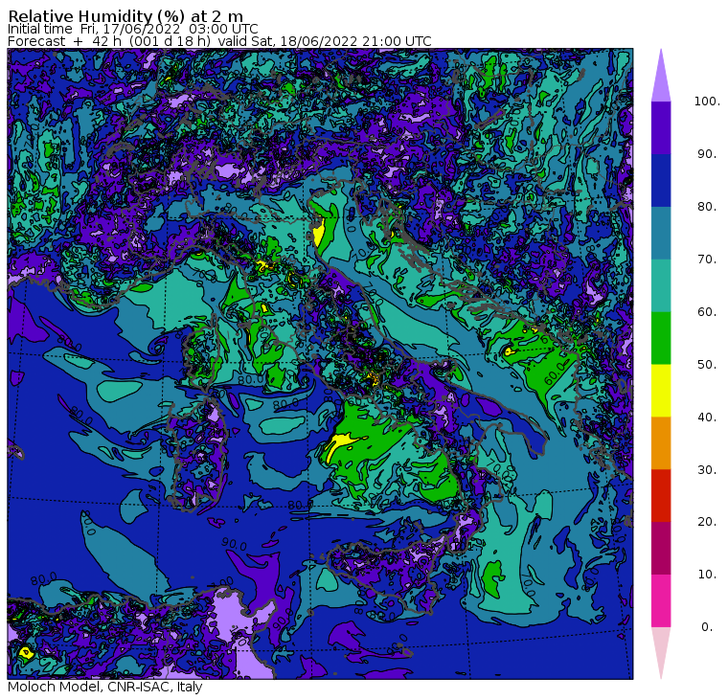Click the "90." legend tick label
The width and height of the screenshot is (728, 700).
(x=707, y=154)
